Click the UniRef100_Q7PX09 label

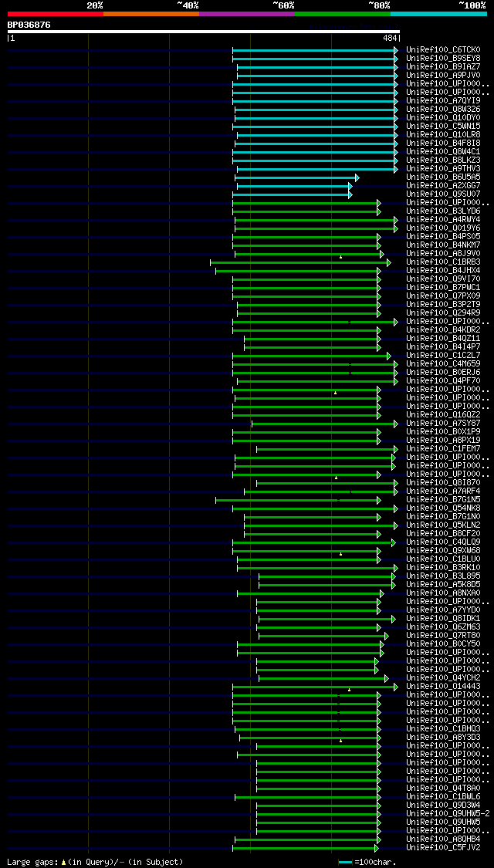point(443,296)
